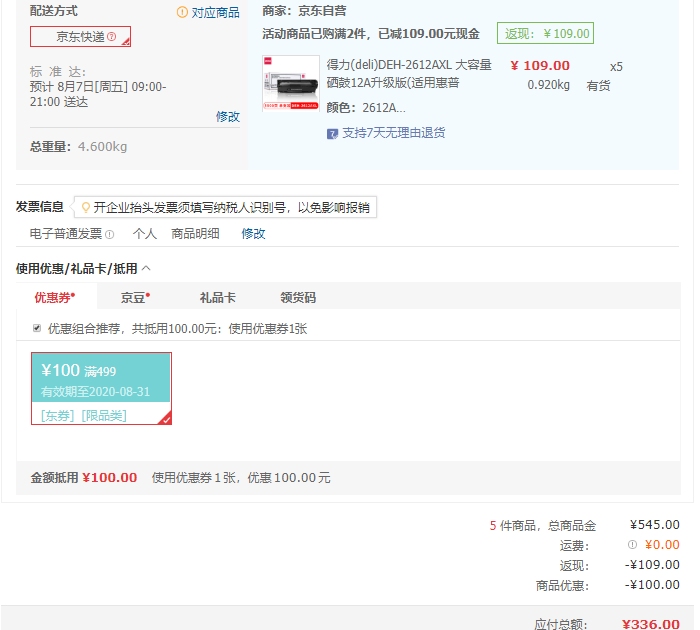This screenshot has width=700, height=630.
Task: Click the 商品明细 invoice content text
Action: click(195, 234)
